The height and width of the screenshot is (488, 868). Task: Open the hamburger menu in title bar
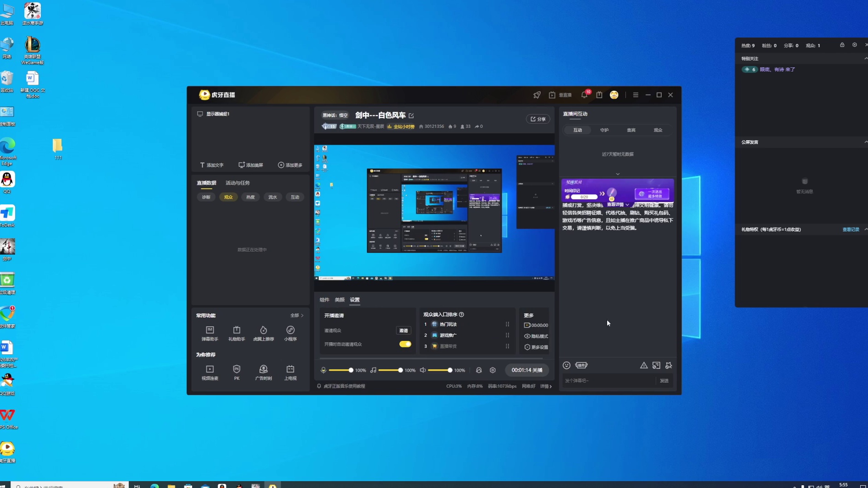[x=636, y=95]
